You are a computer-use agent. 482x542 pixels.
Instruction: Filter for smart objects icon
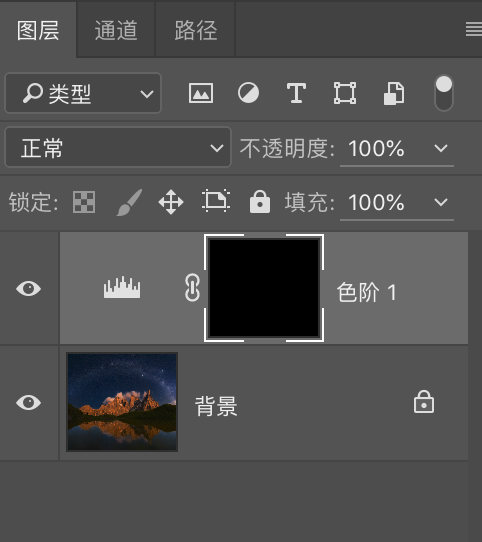point(394,93)
